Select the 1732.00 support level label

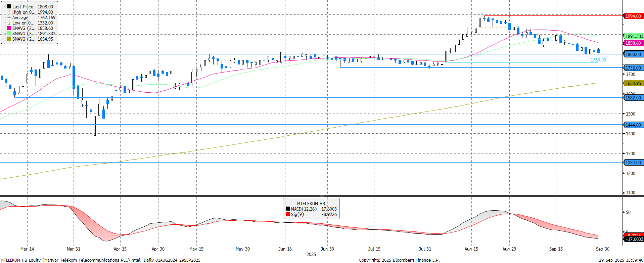[x=633, y=68]
